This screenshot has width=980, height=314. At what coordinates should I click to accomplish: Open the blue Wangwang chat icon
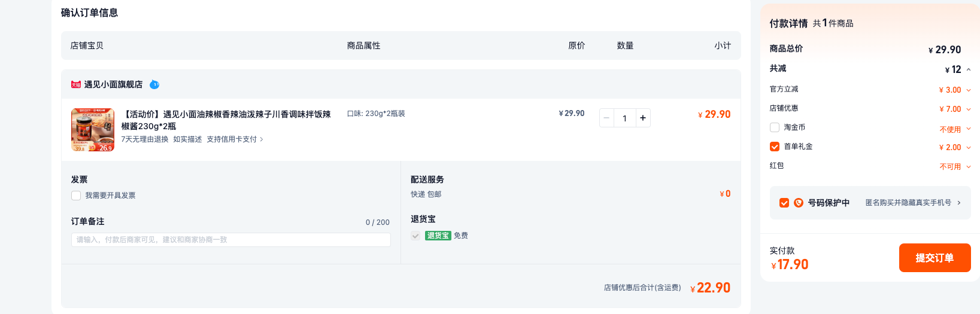pyautogui.click(x=154, y=84)
